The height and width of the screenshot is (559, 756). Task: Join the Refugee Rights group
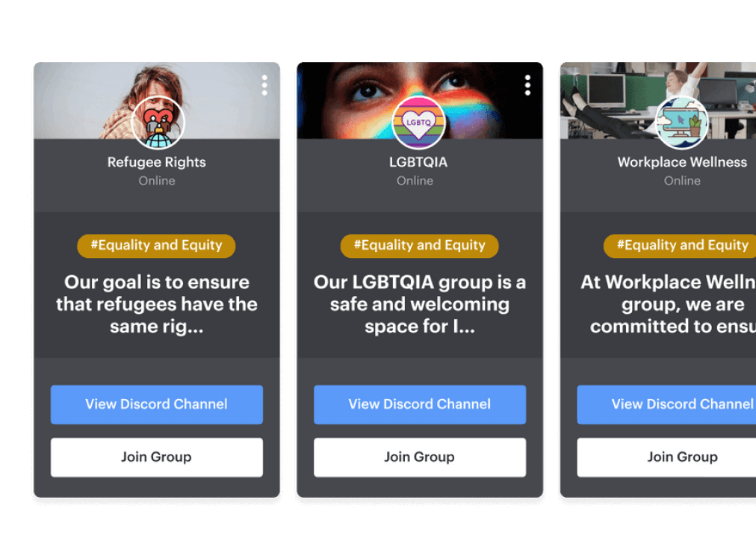(157, 457)
